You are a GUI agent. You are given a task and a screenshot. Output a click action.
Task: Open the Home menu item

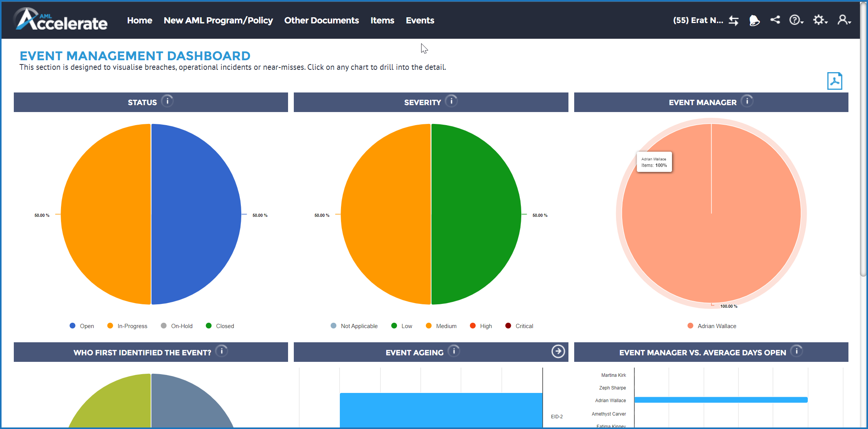(x=140, y=20)
